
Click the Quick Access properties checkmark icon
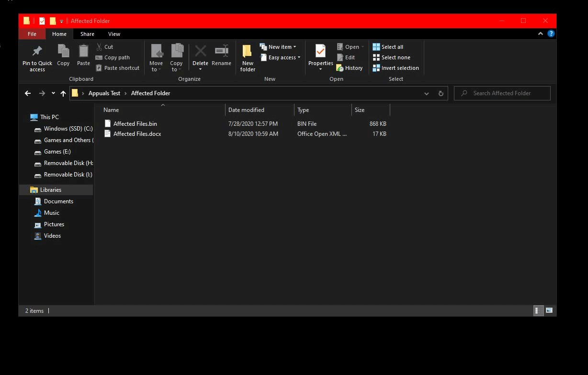pyautogui.click(x=42, y=21)
